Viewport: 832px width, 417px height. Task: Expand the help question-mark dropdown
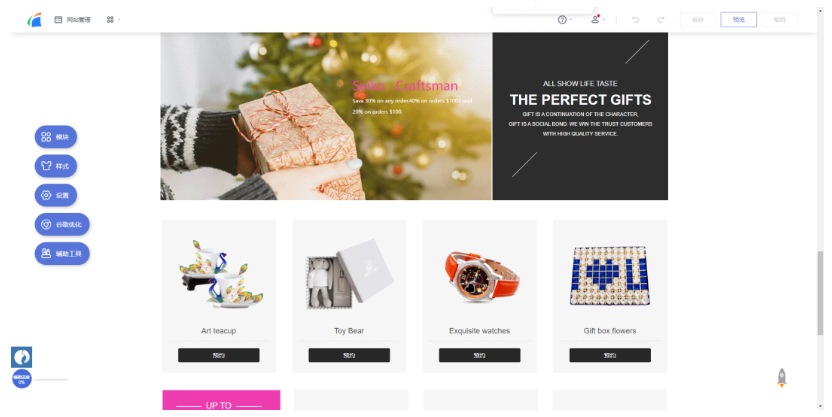coord(565,20)
